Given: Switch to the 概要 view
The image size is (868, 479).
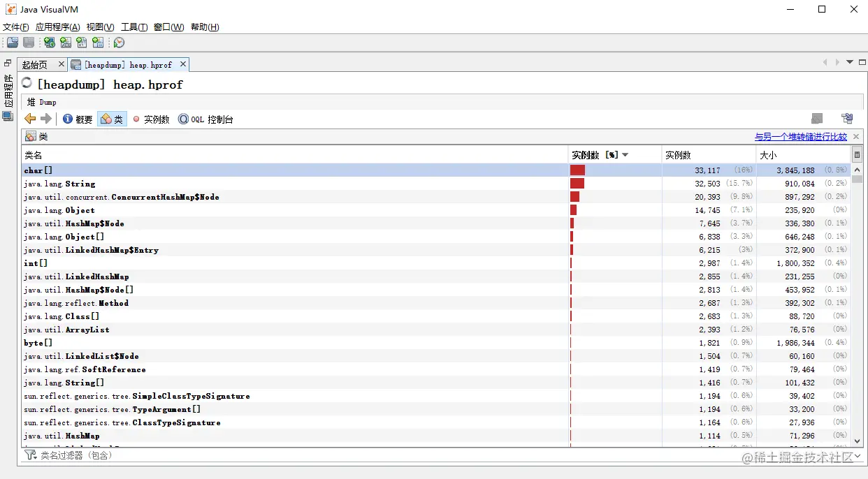Looking at the screenshot, I should click(78, 119).
